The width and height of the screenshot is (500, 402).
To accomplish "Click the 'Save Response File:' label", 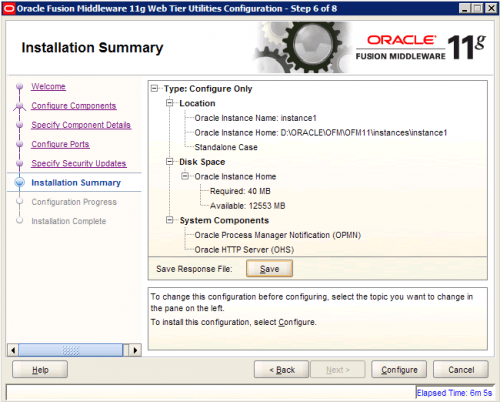I will coord(194,269).
